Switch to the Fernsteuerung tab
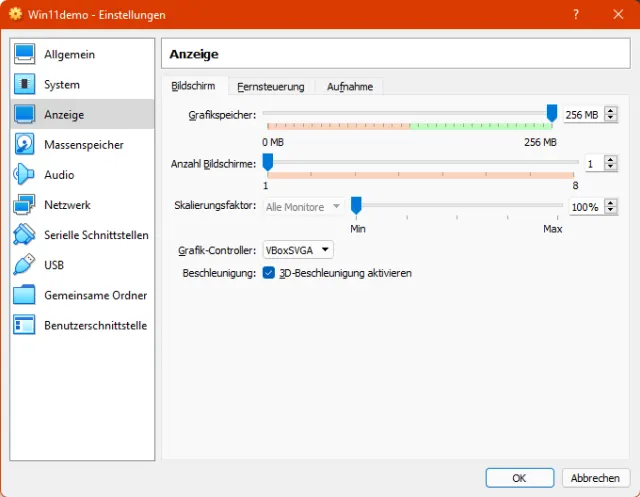Viewport: 640px width, 497px height. (270, 87)
